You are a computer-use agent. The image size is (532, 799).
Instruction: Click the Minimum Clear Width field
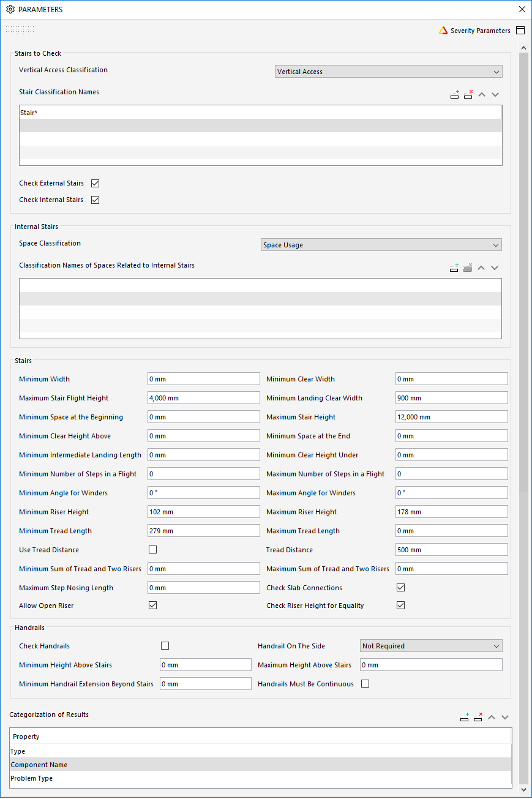[452, 379]
